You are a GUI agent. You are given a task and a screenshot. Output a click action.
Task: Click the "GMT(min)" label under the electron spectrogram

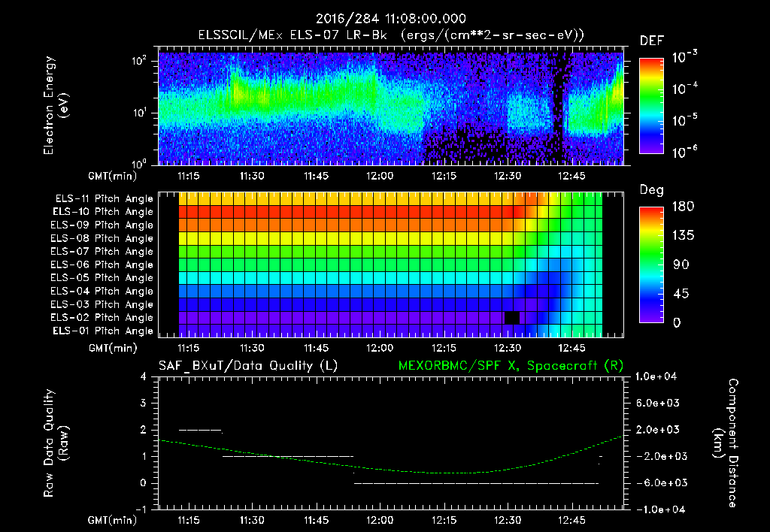(112, 176)
